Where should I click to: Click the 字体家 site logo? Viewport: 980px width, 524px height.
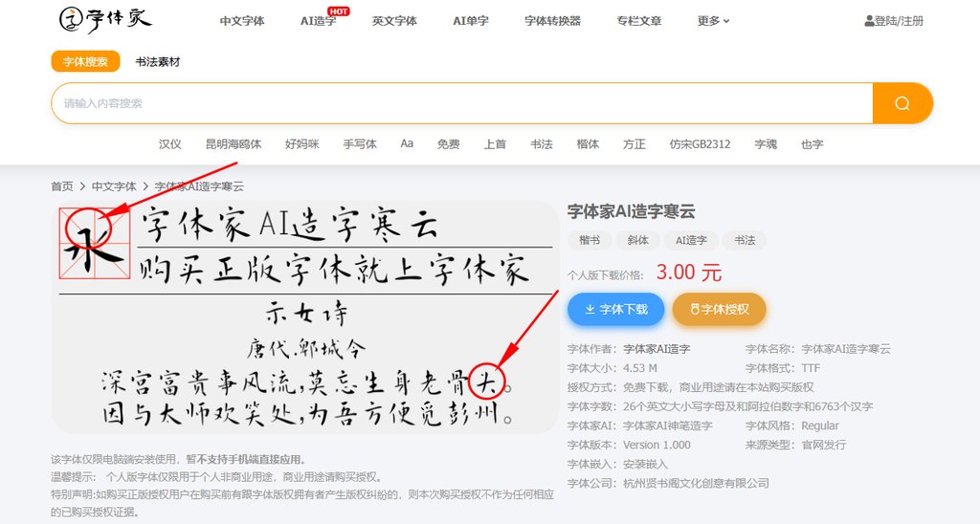point(105,20)
